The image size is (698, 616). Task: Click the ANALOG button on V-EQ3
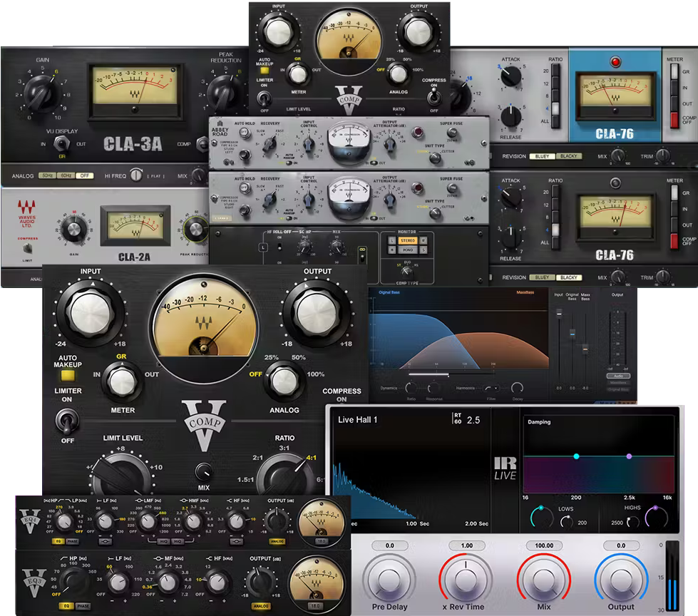pos(261,606)
